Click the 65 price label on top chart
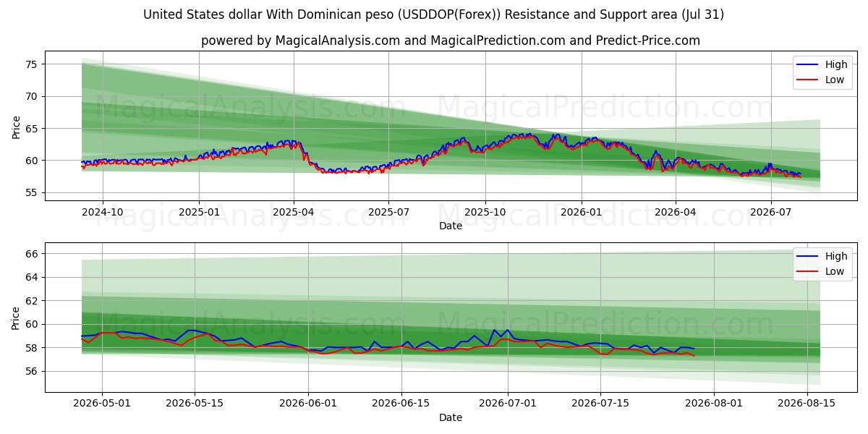Screen dimensions: 868x434 (x=33, y=129)
